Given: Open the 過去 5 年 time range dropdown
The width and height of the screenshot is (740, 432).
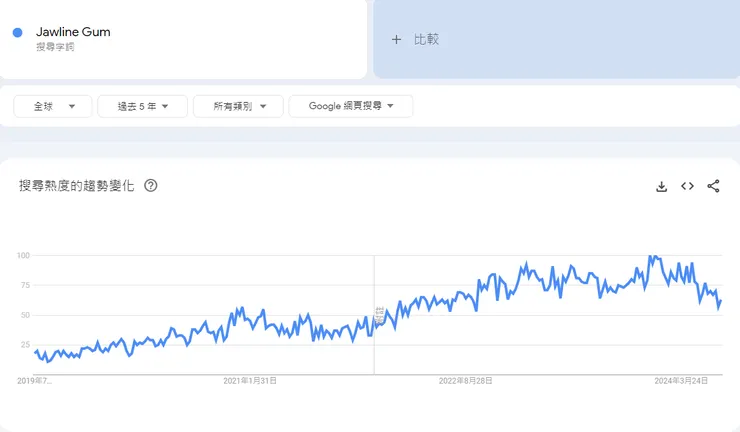Looking at the screenshot, I should pyautogui.click(x=143, y=106).
